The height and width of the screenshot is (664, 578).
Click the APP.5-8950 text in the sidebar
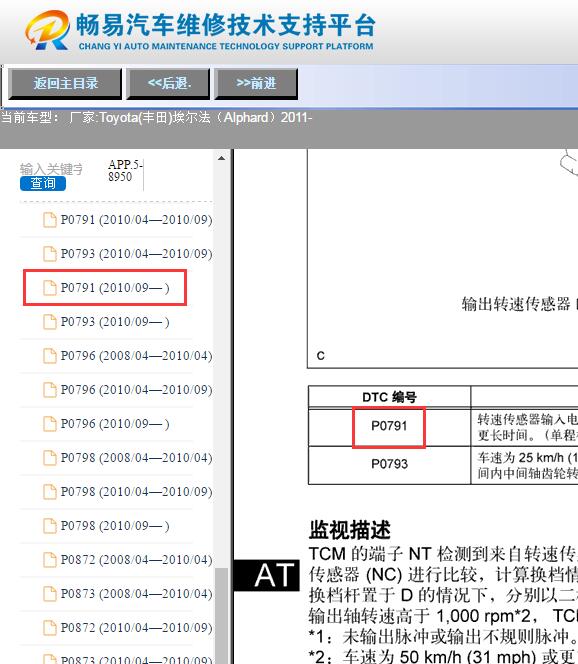pos(125,170)
